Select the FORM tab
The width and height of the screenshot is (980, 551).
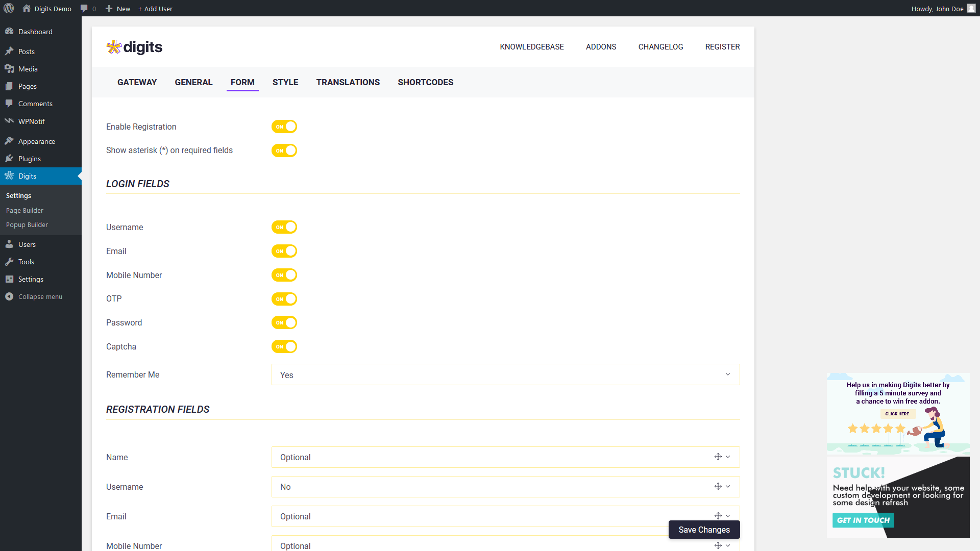(x=242, y=82)
